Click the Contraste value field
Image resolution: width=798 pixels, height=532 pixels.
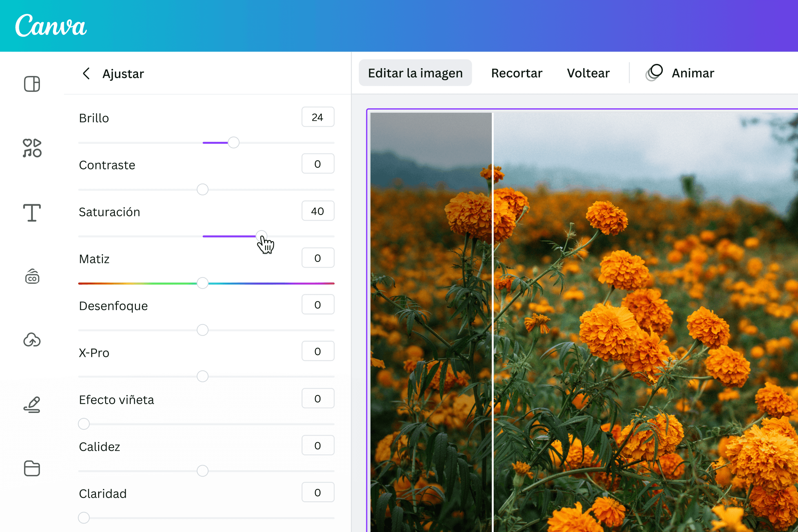pyautogui.click(x=318, y=164)
